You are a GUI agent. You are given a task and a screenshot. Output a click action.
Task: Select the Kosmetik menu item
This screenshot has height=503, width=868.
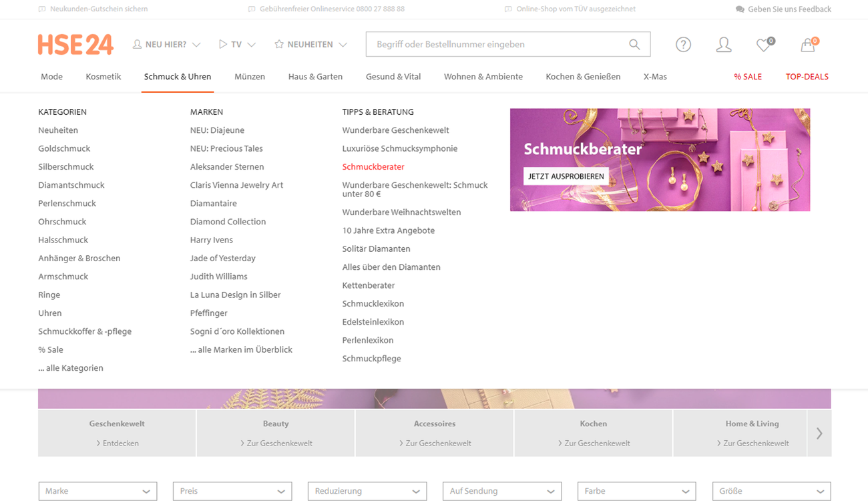pos(103,77)
